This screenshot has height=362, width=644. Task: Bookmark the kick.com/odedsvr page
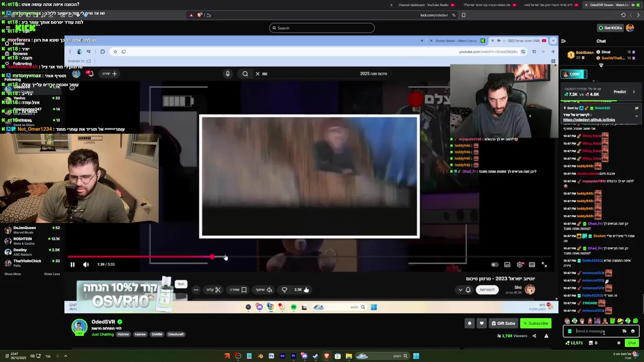[x=463, y=15]
